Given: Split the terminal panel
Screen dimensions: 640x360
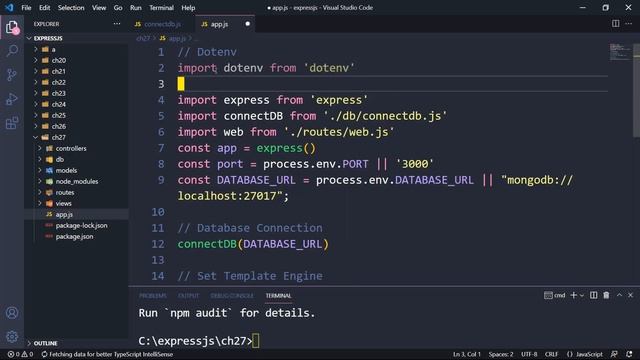Looking at the screenshot, I should coord(593,295).
